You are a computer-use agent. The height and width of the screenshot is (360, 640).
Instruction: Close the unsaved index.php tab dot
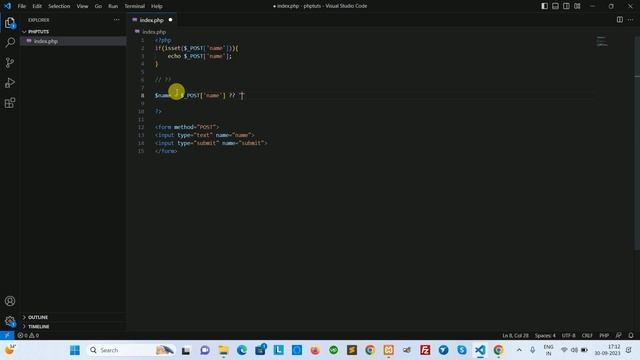point(171,20)
